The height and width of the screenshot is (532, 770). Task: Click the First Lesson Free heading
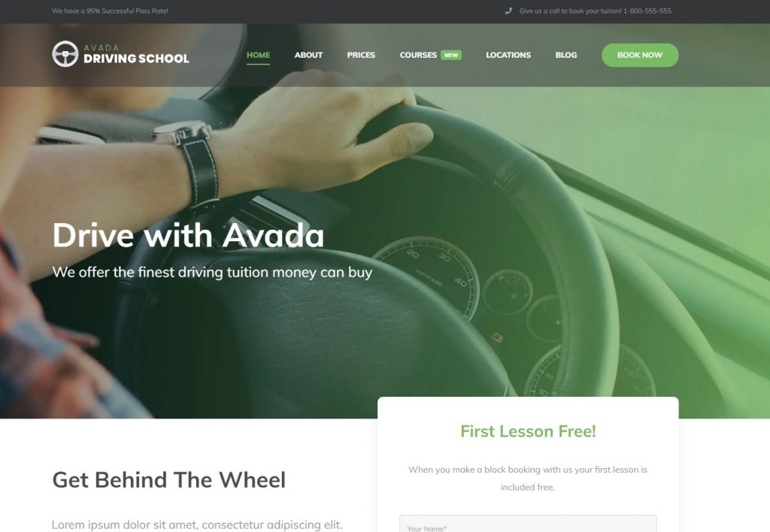(528, 431)
